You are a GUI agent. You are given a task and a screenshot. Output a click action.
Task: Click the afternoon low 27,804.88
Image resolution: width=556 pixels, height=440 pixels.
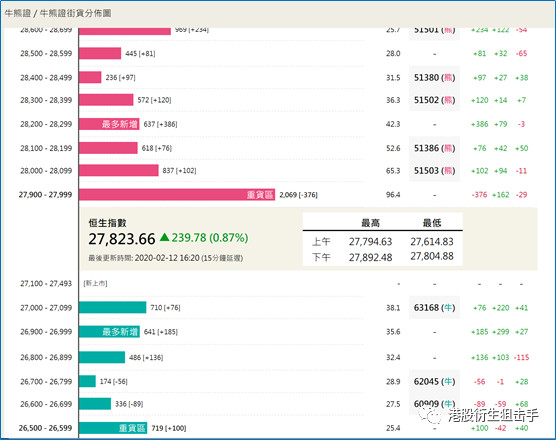pos(432,256)
